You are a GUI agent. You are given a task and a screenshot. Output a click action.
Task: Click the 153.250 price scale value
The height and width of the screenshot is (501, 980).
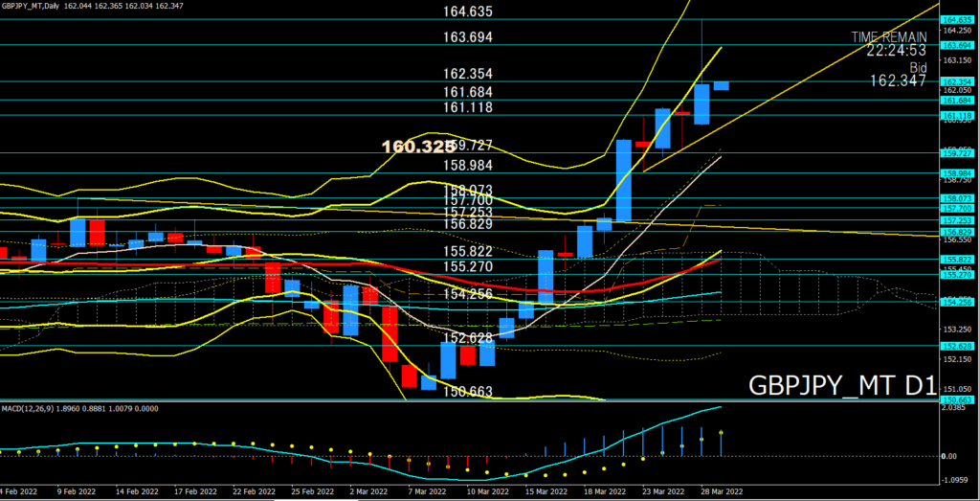(x=956, y=329)
